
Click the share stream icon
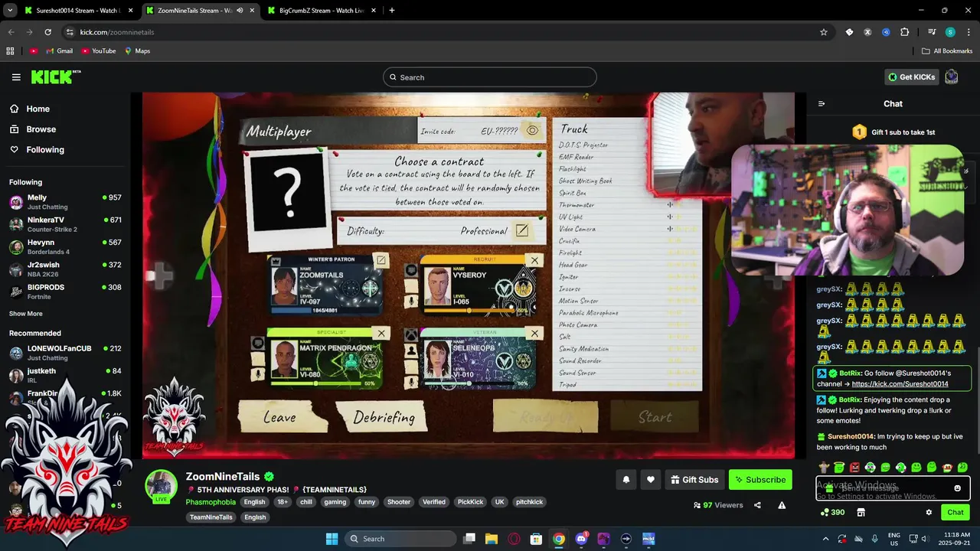point(757,505)
